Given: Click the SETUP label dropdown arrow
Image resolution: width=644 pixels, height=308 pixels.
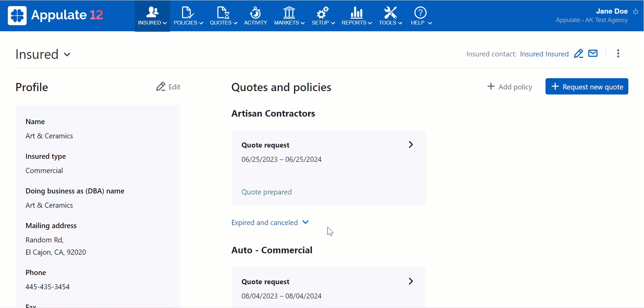Looking at the screenshot, I should tap(333, 23).
